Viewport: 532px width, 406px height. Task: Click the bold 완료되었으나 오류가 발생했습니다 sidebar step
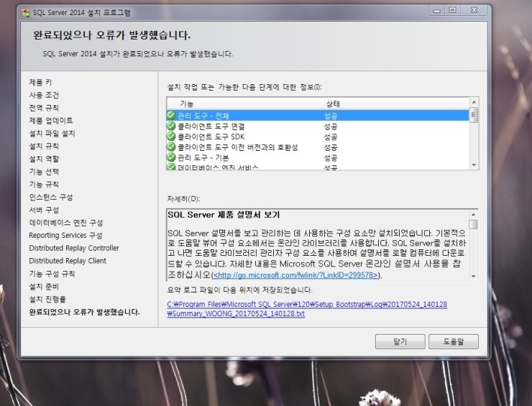[85, 312]
